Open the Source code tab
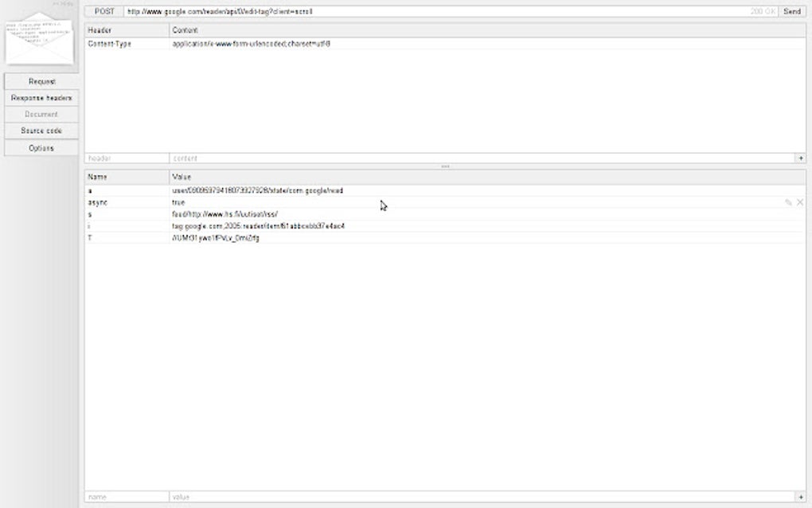The image size is (812, 508). 41,130
